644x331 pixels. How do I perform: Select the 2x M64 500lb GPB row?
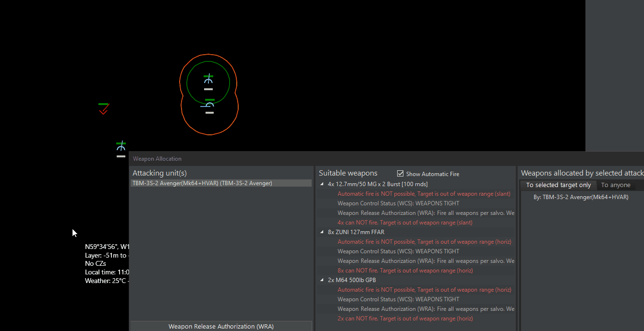[x=352, y=280]
